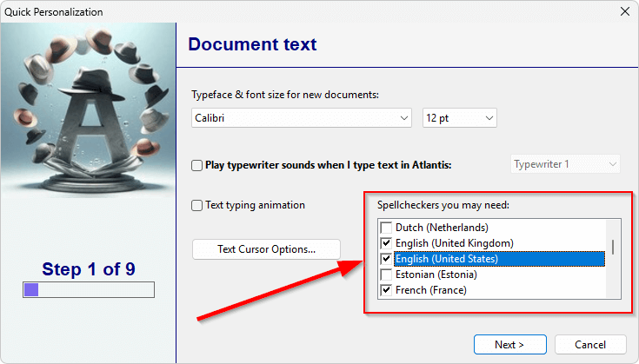Cancel the personalization wizard
Screen dimensions: 639x364
coord(590,345)
